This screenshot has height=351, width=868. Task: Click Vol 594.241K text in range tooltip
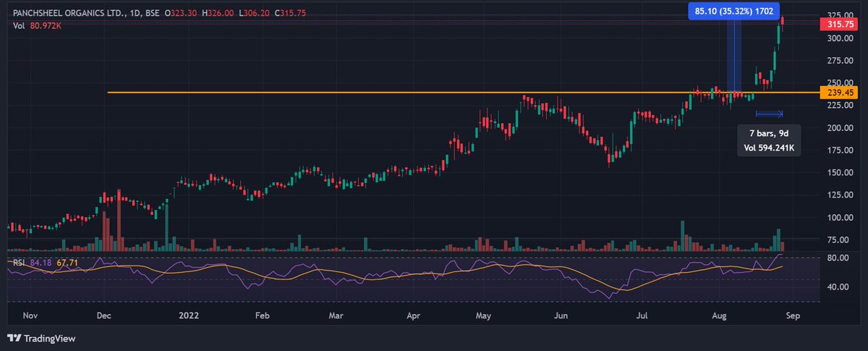coord(769,148)
